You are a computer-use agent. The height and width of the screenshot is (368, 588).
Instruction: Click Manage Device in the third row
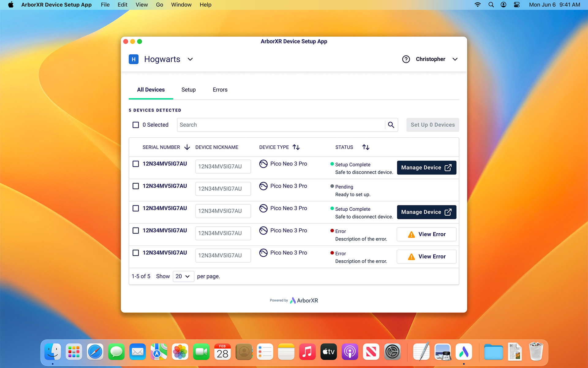coord(427,212)
